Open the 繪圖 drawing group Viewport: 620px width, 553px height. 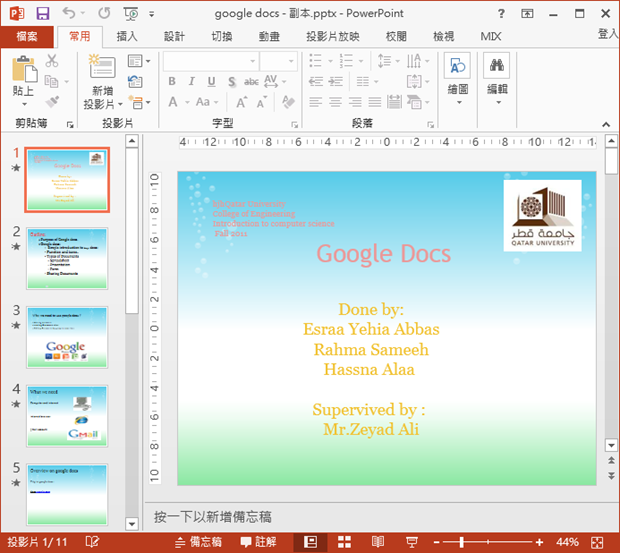coord(457,79)
